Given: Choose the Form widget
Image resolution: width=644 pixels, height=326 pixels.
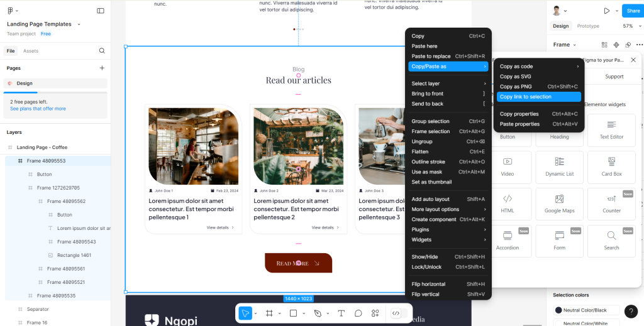Looking at the screenshot, I should click(559, 241).
